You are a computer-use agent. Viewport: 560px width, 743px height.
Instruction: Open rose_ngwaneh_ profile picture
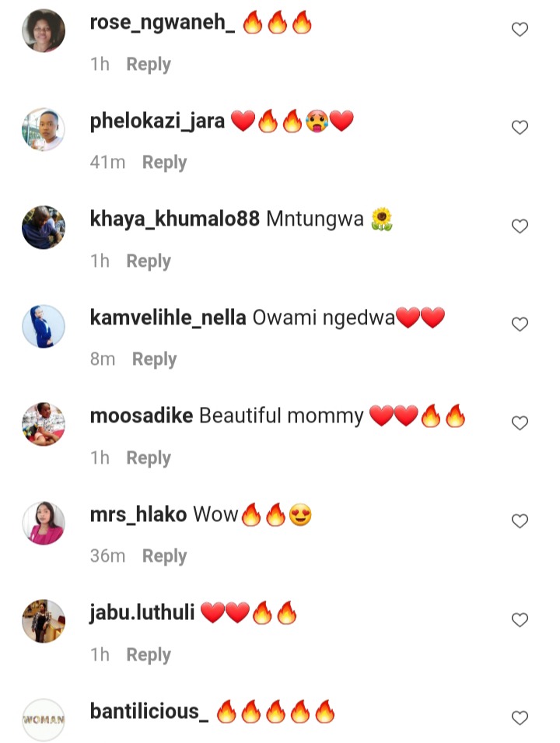tap(44, 30)
